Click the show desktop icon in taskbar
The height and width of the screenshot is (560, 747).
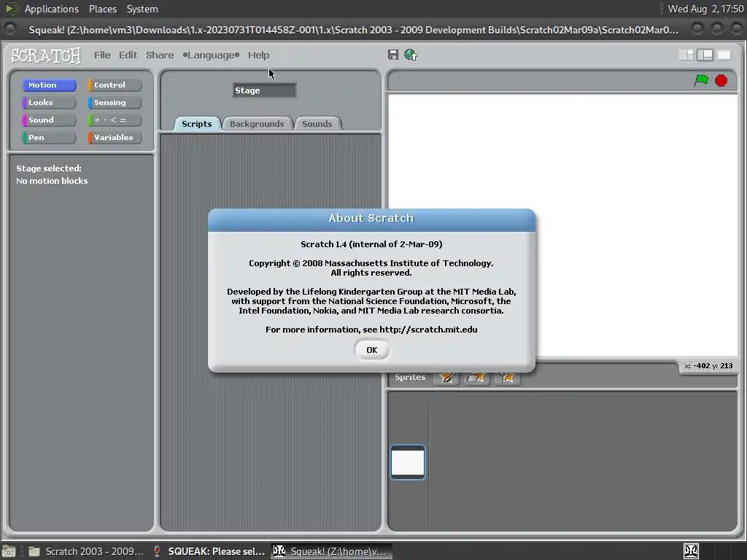point(9,551)
